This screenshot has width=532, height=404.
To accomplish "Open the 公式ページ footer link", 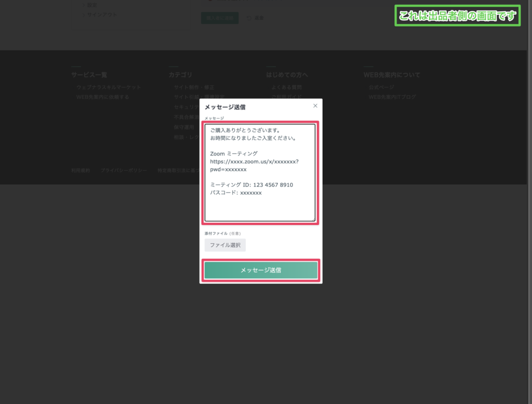I will pos(381,87).
